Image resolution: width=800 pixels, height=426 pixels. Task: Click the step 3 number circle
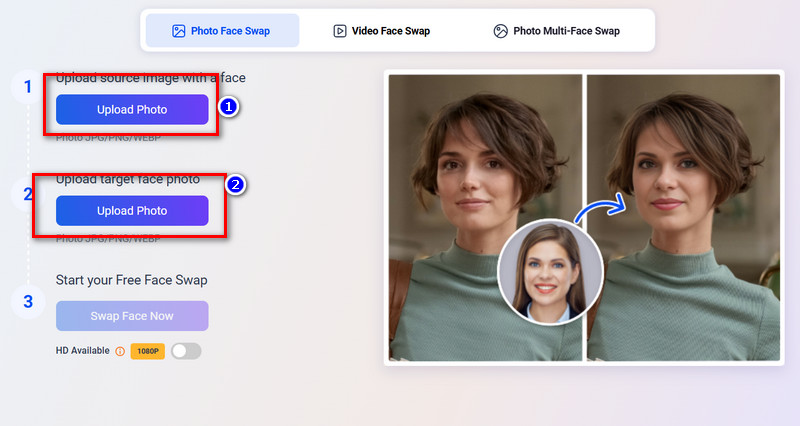(28, 301)
